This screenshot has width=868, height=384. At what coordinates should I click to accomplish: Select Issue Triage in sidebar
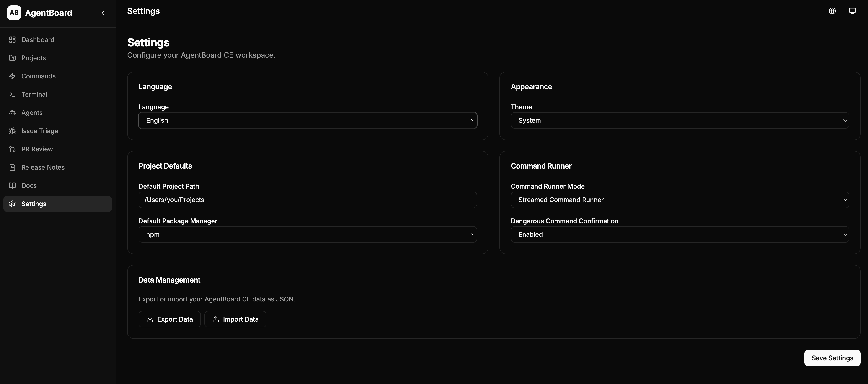[58, 131]
